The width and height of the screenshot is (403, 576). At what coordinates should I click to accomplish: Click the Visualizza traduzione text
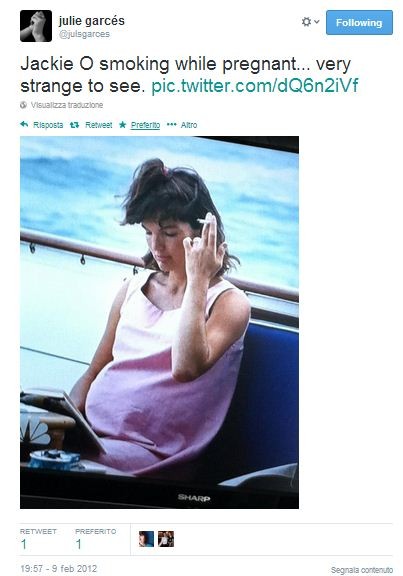(67, 105)
